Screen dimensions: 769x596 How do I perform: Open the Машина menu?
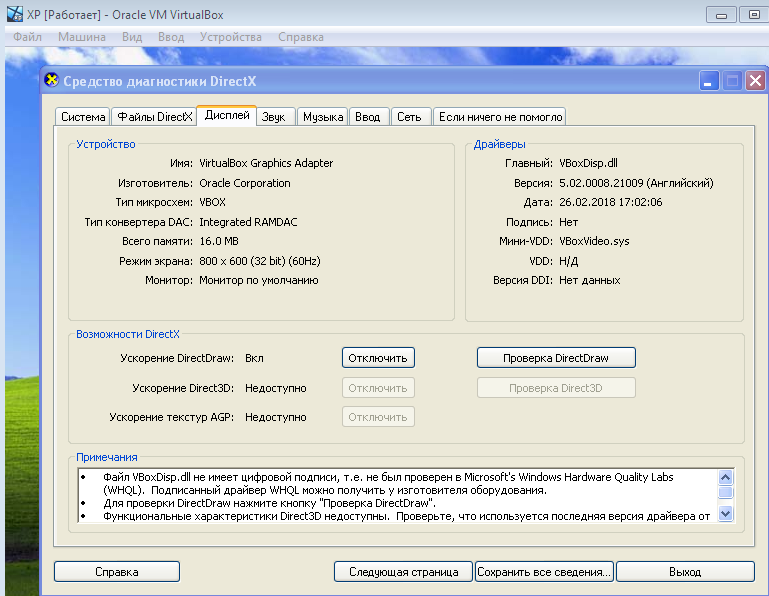(82, 37)
